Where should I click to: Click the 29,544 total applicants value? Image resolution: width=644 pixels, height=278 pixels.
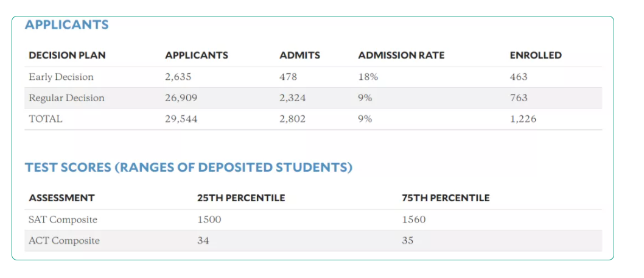(x=181, y=119)
